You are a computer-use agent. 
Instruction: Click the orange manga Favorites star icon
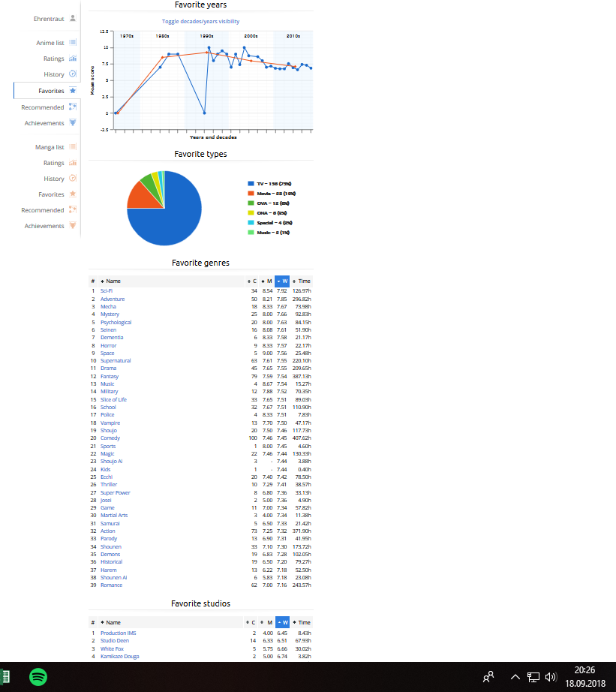(x=73, y=194)
